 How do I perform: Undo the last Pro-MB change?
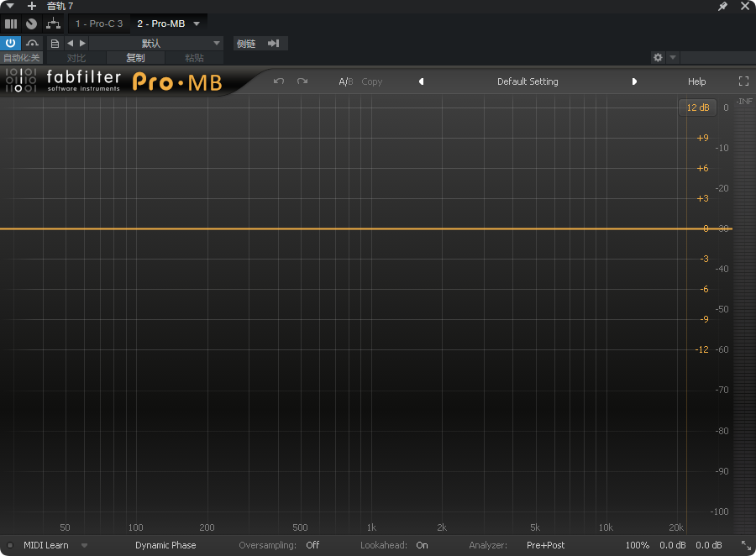pos(279,81)
